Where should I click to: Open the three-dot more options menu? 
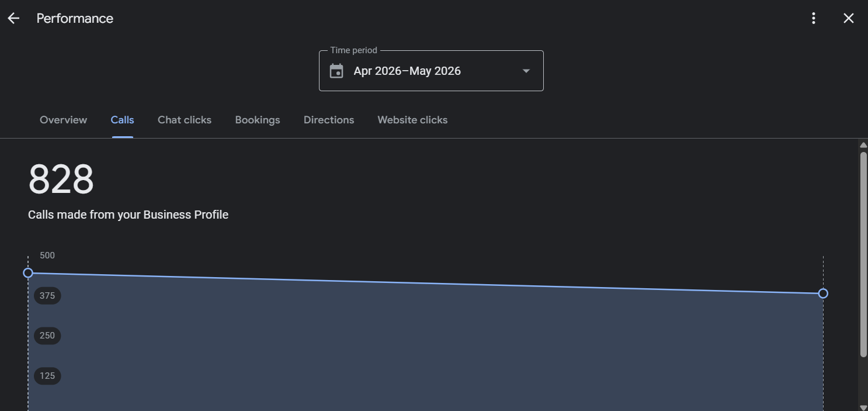814,18
